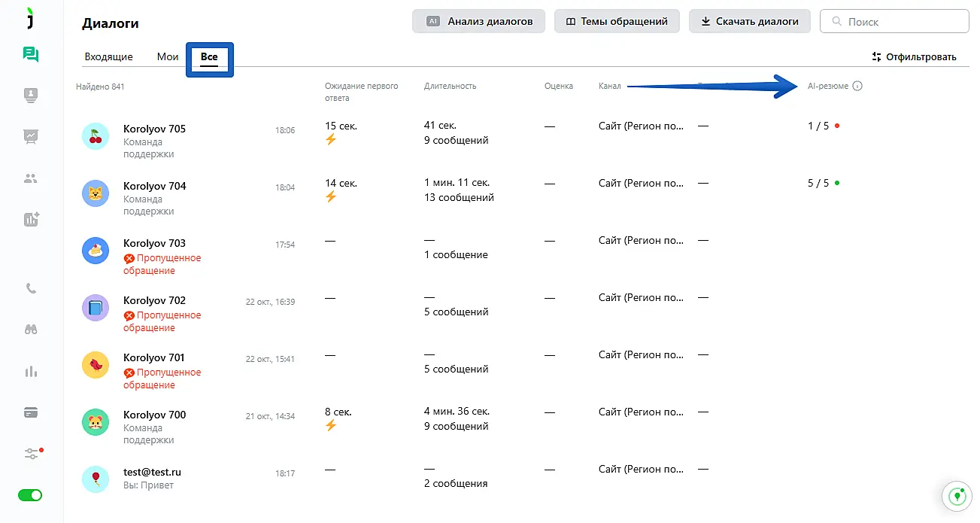
Task: Open the billing card icon
Action: [31, 412]
